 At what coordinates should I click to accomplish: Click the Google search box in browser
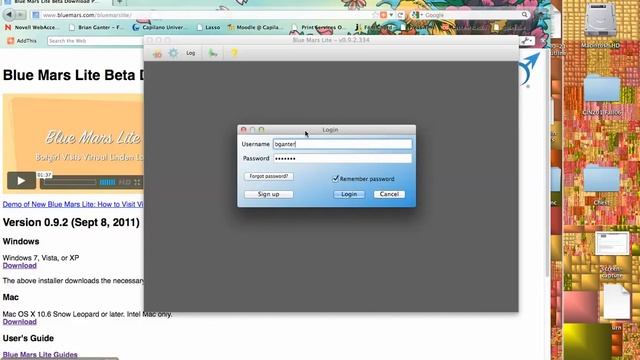pyautogui.click(x=469, y=15)
